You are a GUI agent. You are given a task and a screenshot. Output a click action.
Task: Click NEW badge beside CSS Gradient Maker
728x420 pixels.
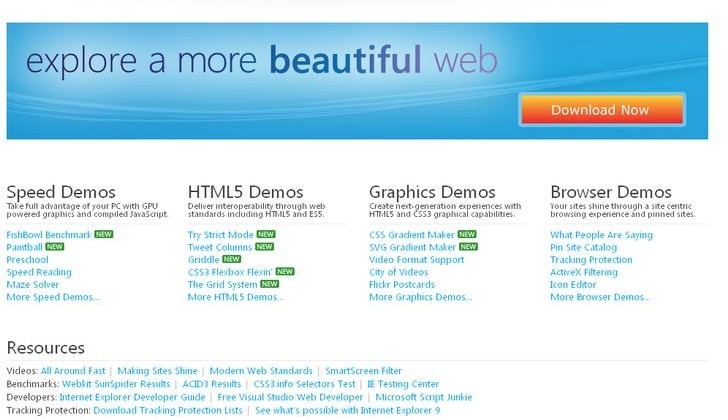[467, 234]
